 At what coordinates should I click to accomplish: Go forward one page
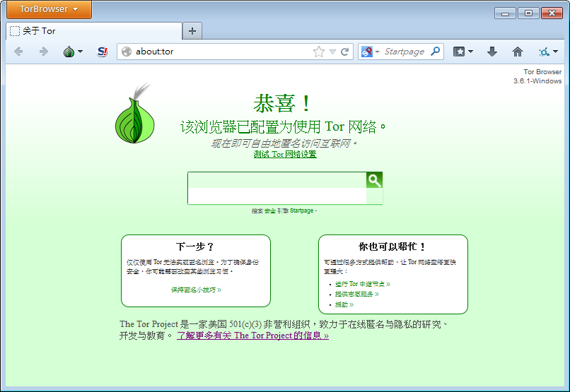pos(43,52)
